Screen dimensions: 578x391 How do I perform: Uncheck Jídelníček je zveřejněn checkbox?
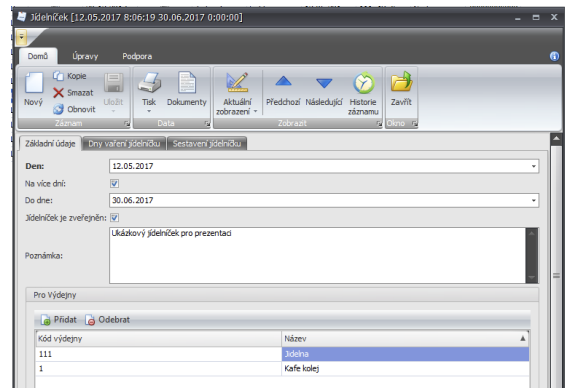pos(114,217)
